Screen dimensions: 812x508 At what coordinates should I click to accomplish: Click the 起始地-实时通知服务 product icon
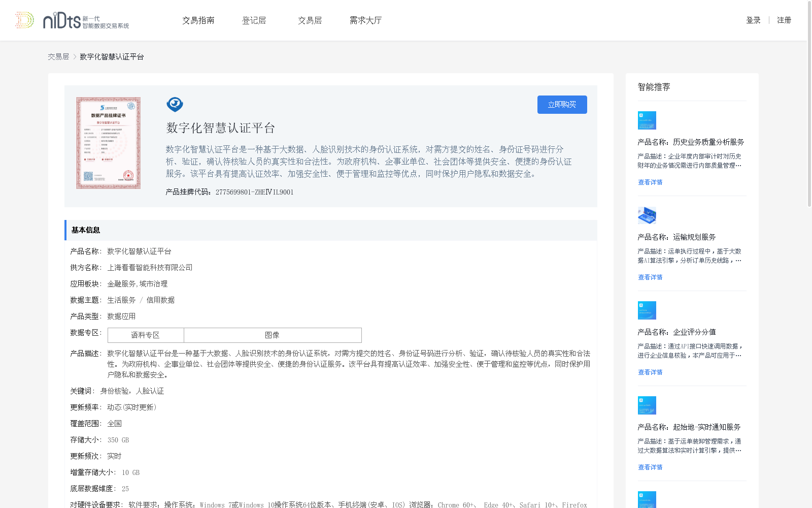647,405
